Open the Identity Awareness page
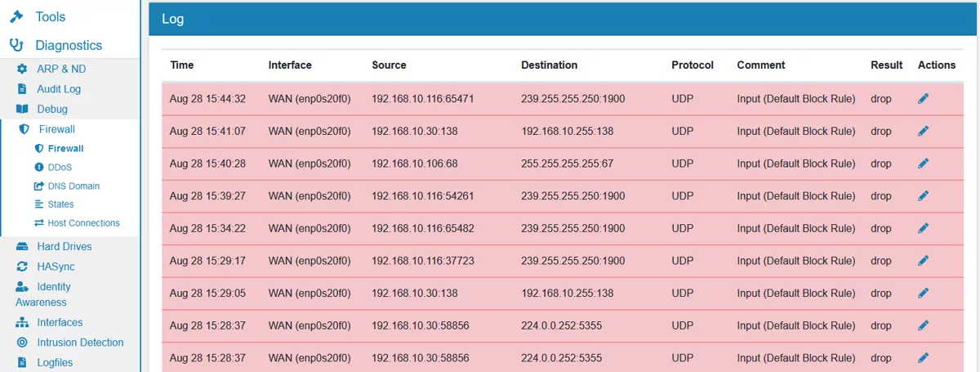Viewport: 980px width, 372px height. [42, 294]
